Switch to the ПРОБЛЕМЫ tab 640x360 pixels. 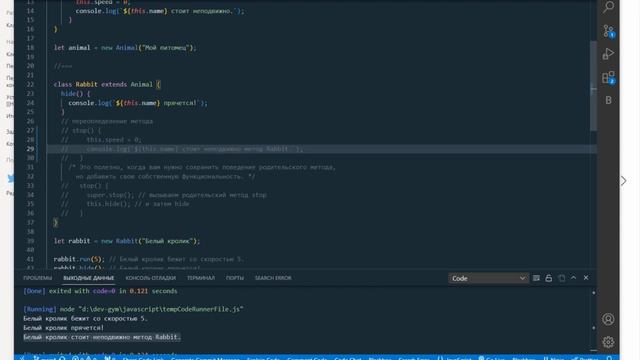38,278
